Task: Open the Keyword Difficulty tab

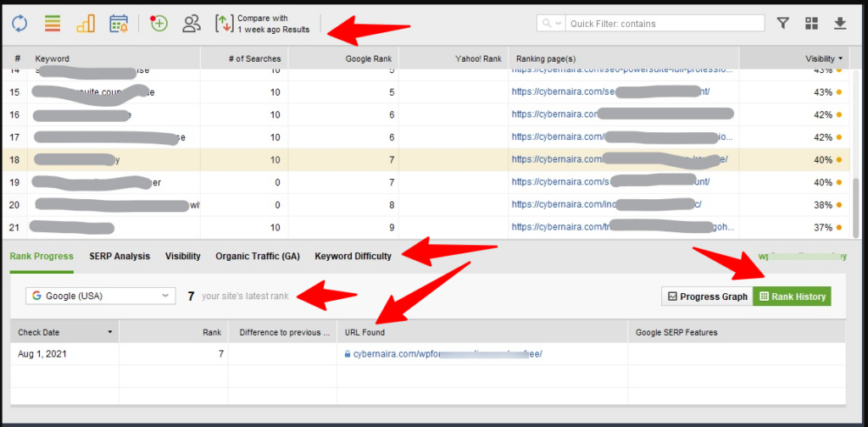Action: click(x=353, y=256)
